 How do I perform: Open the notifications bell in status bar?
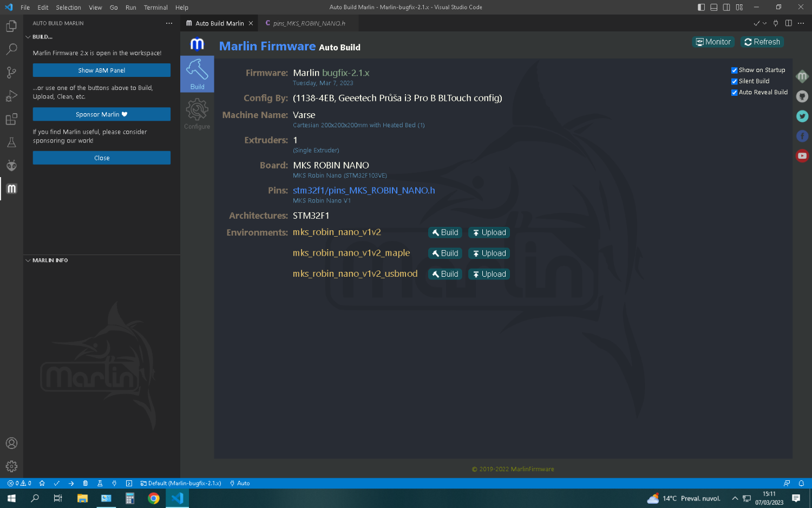tap(801, 483)
